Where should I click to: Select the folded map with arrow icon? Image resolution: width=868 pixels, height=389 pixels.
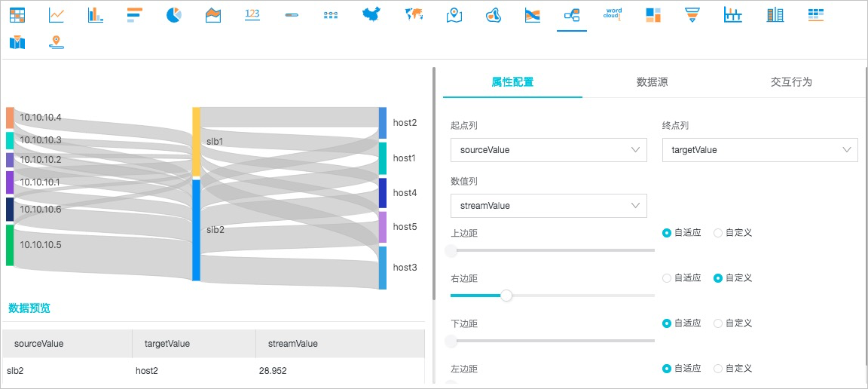[x=18, y=42]
